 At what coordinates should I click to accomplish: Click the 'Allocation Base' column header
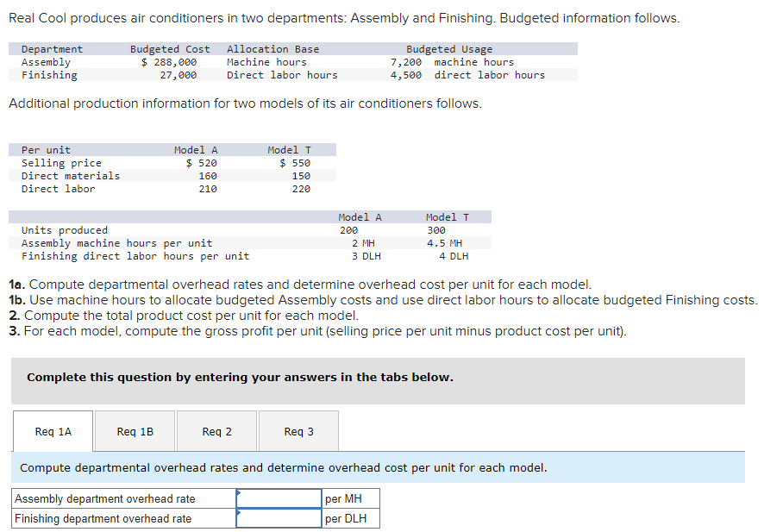272,49
